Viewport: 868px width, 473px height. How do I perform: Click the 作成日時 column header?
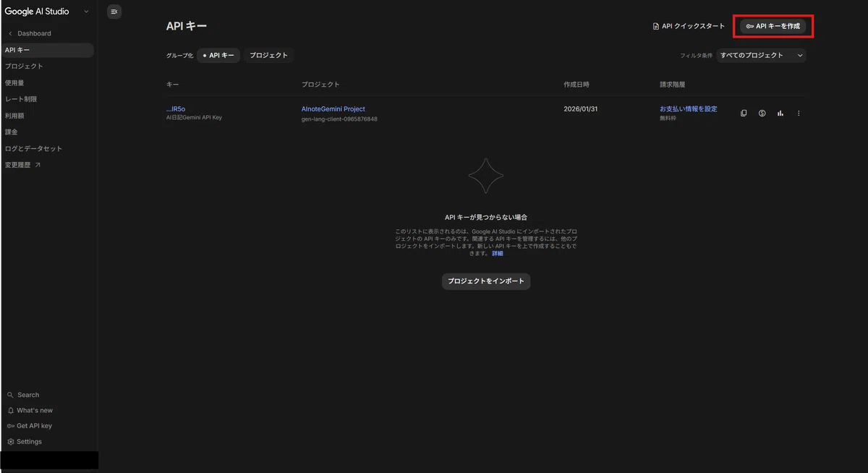[x=576, y=85]
